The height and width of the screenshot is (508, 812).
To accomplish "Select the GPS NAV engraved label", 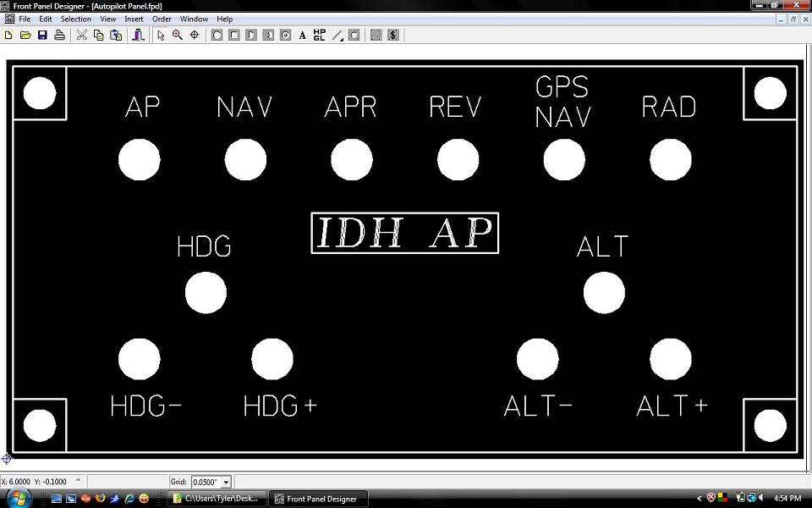I will (x=562, y=102).
